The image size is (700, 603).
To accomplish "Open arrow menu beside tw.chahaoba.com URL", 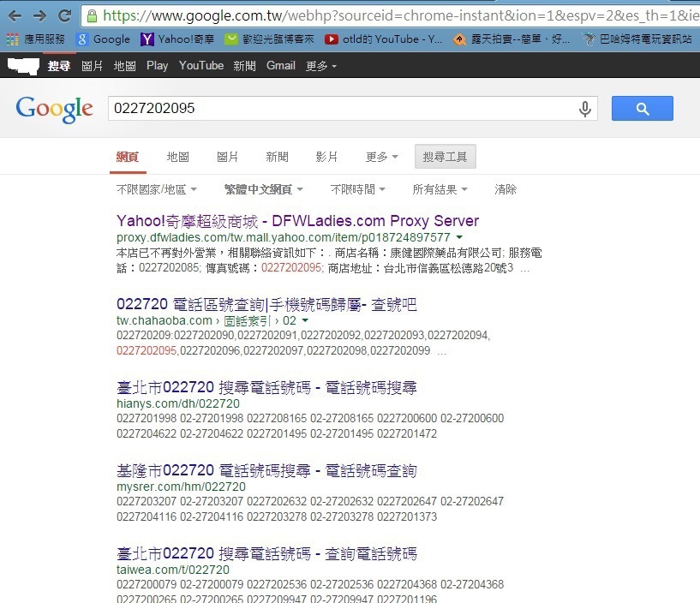I will click(305, 320).
